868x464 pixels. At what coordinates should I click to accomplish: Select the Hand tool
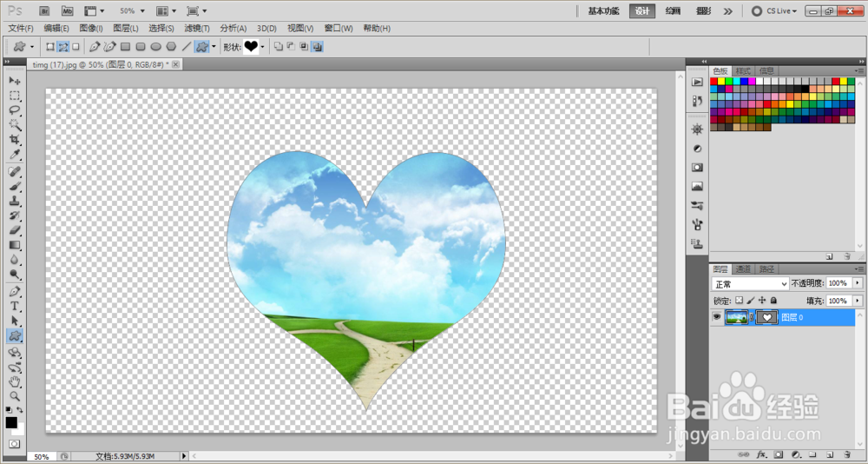[x=15, y=381]
